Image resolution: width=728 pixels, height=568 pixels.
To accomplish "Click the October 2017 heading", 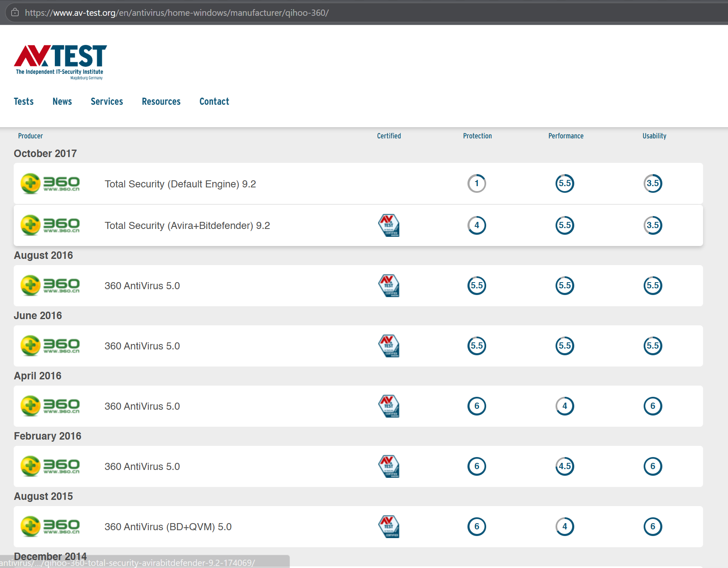I will (45, 153).
